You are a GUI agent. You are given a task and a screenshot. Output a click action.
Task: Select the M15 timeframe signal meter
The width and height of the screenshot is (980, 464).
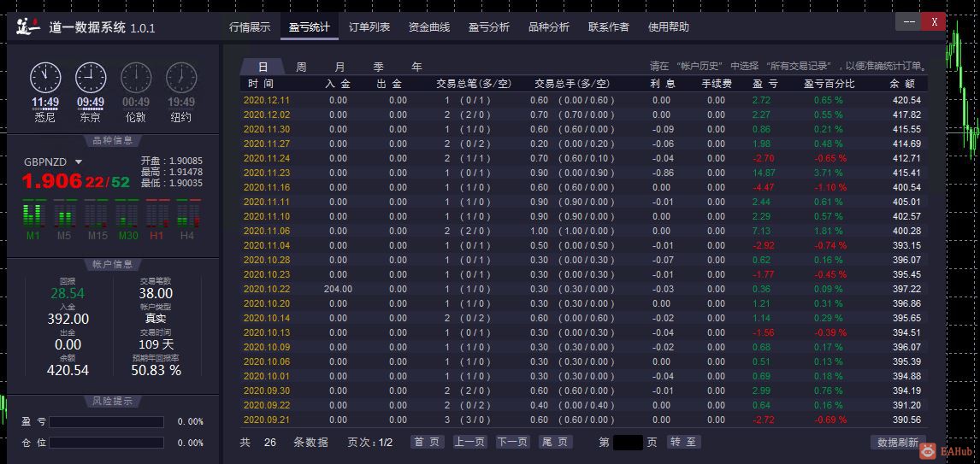[x=97, y=220]
